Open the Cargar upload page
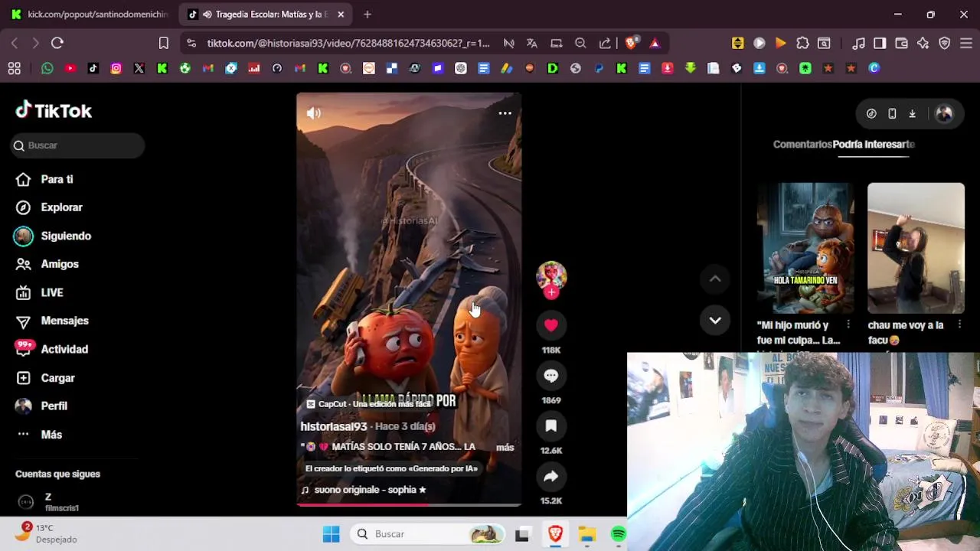The width and height of the screenshot is (980, 551). click(x=57, y=378)
